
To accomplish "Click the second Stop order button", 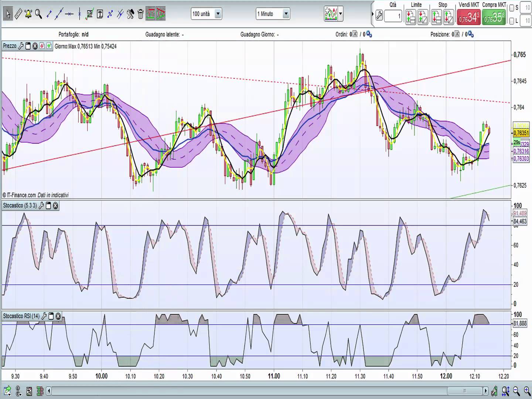I will tap(449, 17).
